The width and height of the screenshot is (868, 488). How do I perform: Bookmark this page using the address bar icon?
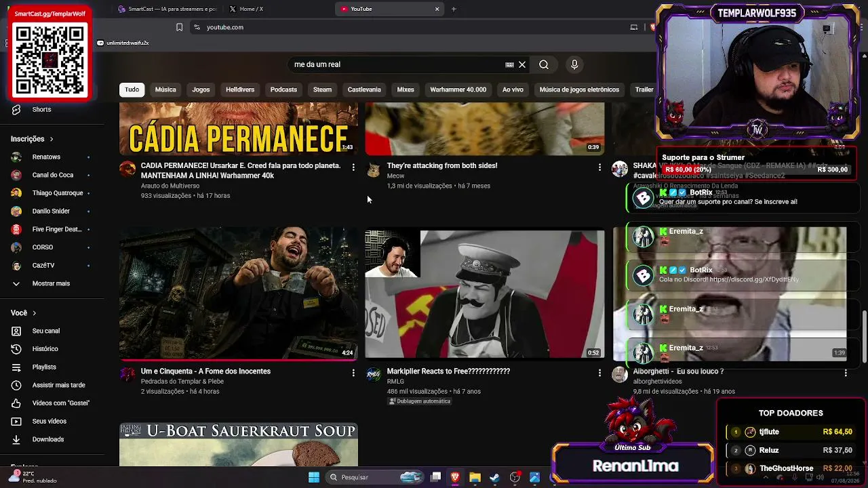point(179,27)
